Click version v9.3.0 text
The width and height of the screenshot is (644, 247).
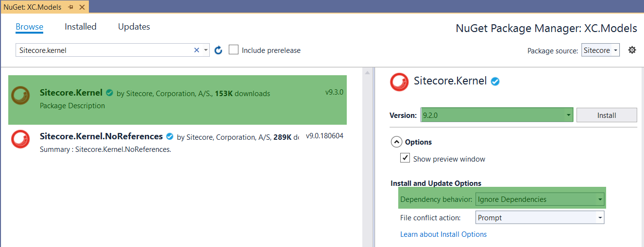click(x=334, y=92)
